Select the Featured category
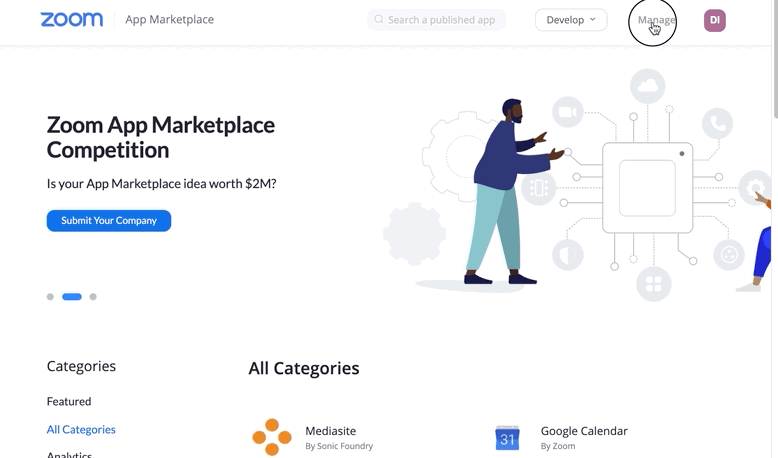 pyautogui.click(x=69, y=401)
